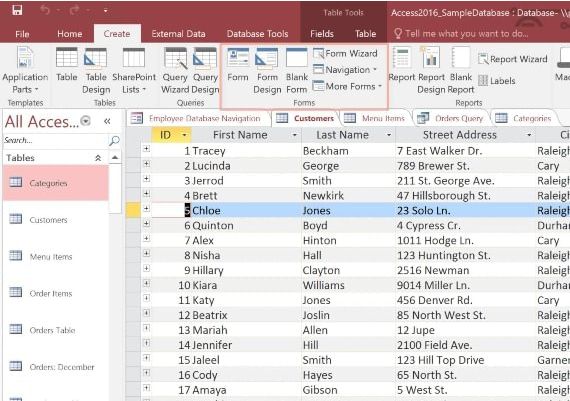Click the cell containing Newkirk
The width and height of the screenshot is (570, 401).
pos(348,196)
